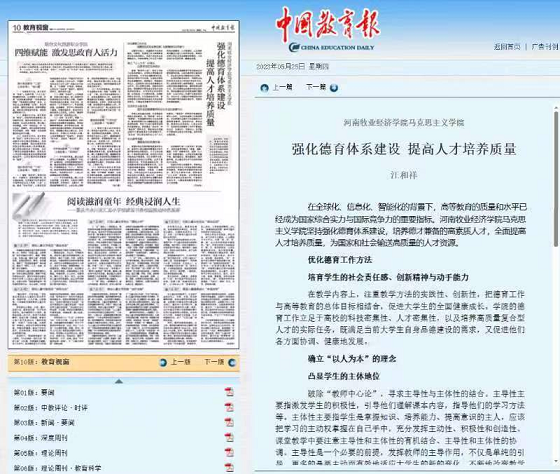
Task: Go to 上一篇 article
Action: click(x=282, y=87)
